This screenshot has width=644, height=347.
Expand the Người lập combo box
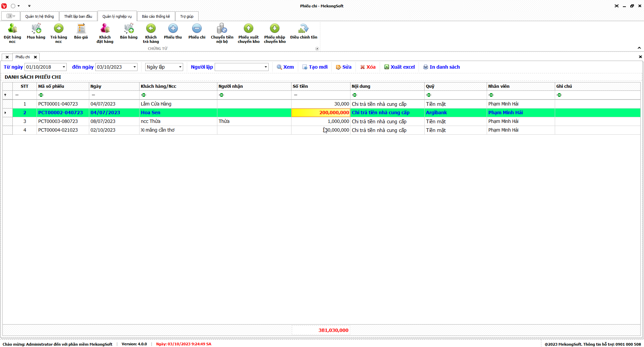266,67
